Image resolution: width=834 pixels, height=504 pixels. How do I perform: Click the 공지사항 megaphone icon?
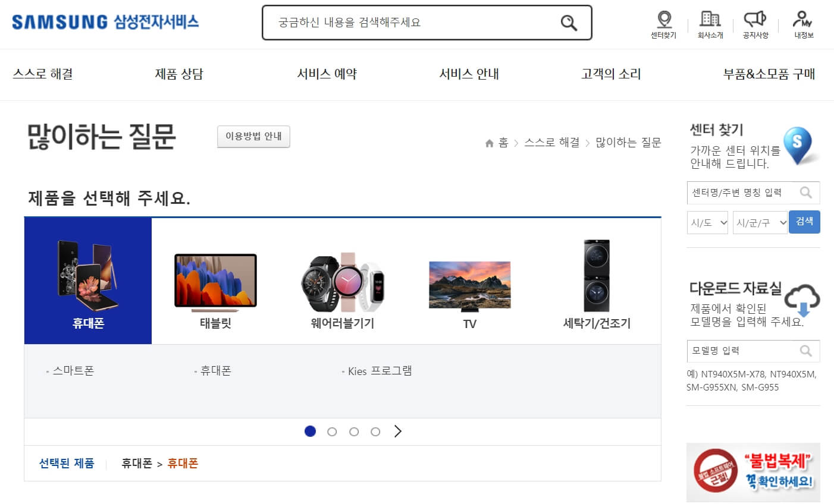[x=754, y=19]
